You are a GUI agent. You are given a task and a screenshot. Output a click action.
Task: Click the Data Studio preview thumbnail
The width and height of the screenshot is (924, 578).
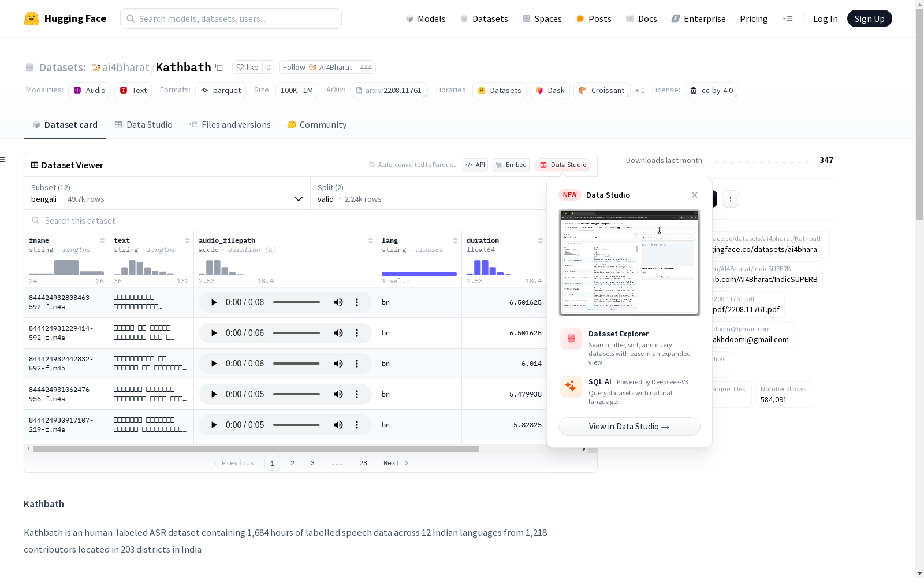tap(629, 262)
